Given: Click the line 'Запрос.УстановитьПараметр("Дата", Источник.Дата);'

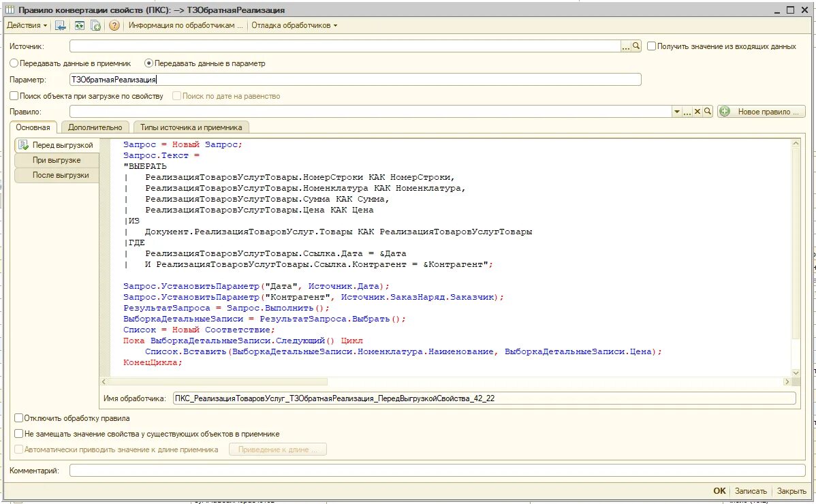Looking at the screenshot, I should [x=256, y=286].
